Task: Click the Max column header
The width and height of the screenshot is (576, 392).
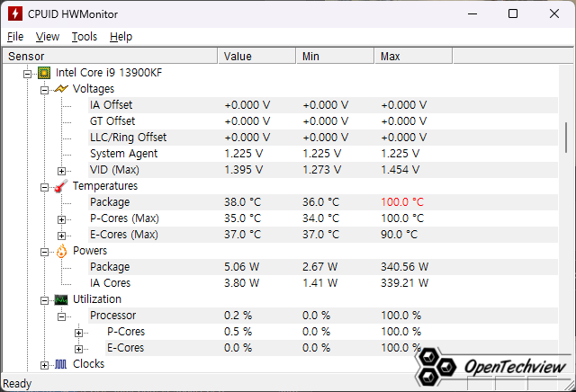Action: coord(414,56)
